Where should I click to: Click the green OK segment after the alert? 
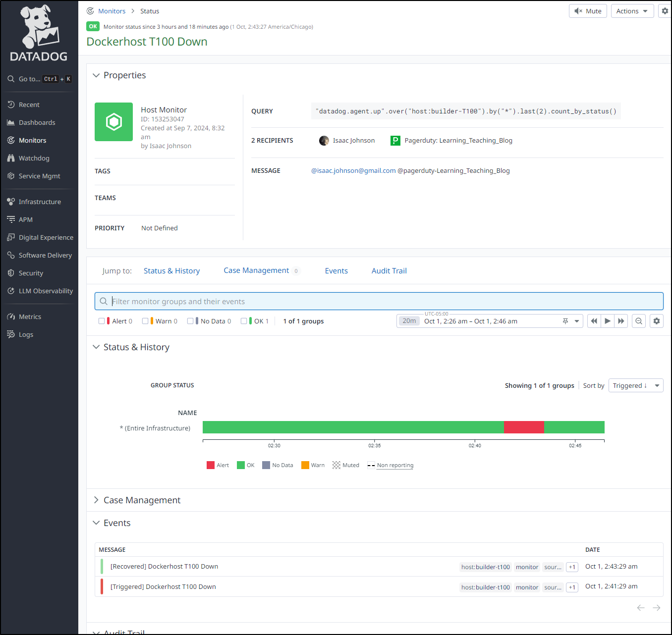click(574, 427)
